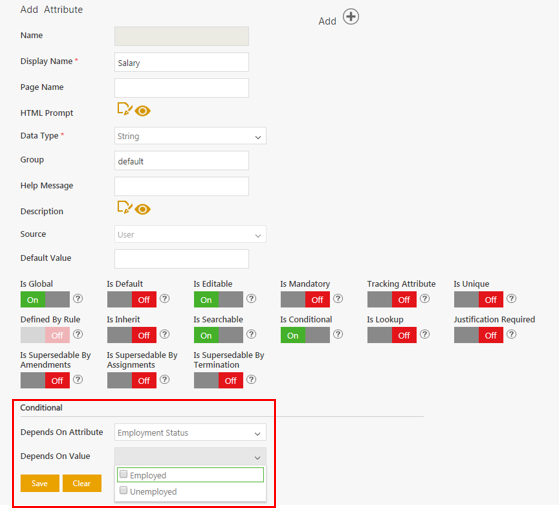This screenshot has width=560, height=513.
Task: Click the Conditional section heading
Action: (x=41, y=408)
